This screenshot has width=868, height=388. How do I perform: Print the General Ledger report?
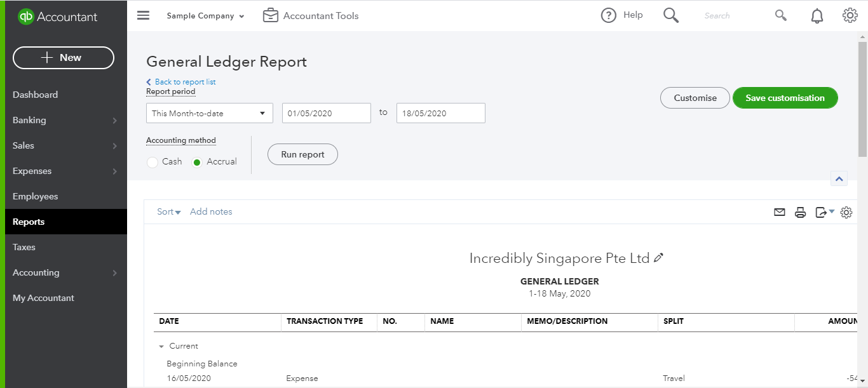pos(801,212)
